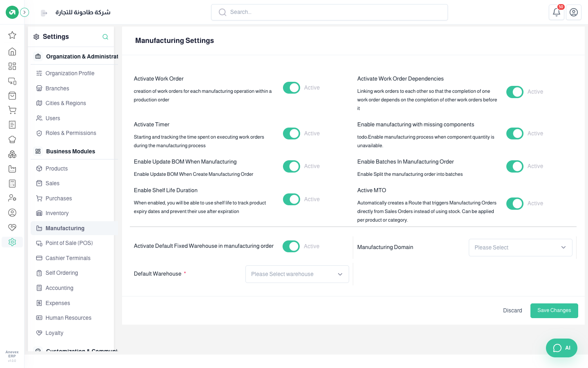Click the favorites star icon in left rail
Viewport: 588px width, 368px height.
[x=12, y=35]
